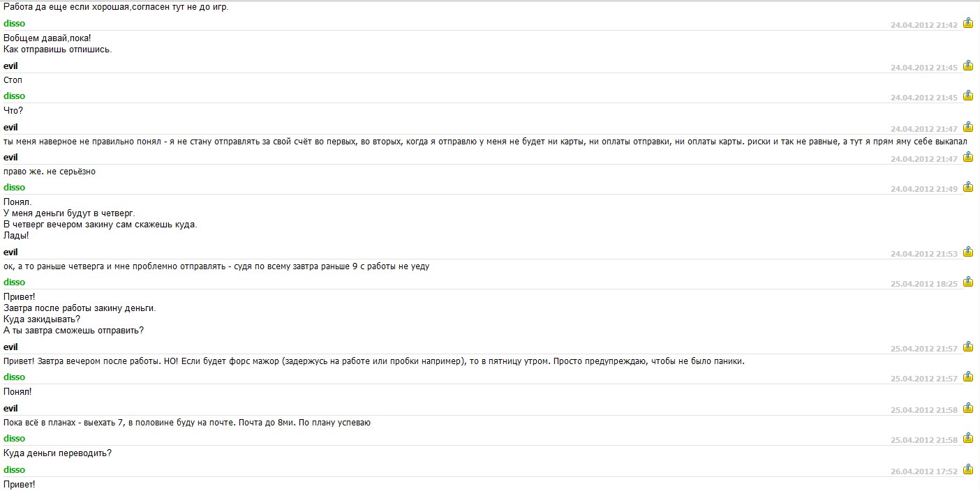Click the note icon for disso's 21:49 message
The width and height of the screenshot is (980, 491).
[x=968, y=187]
